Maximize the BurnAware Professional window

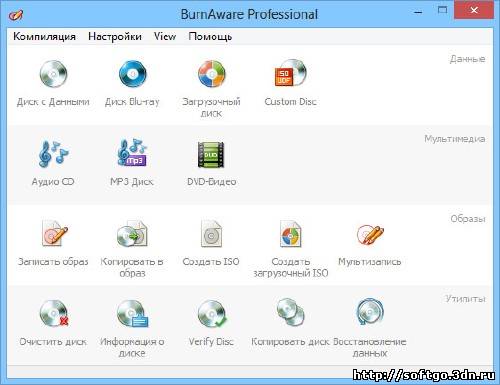442,10
